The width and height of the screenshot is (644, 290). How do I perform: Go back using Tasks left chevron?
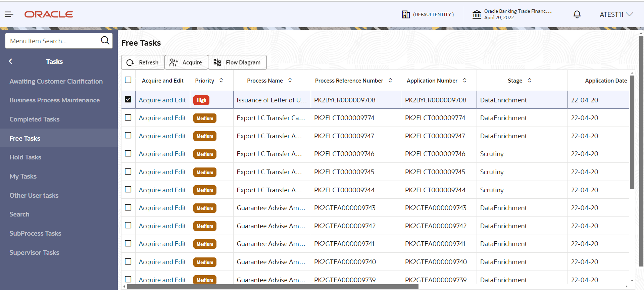(11, 61)
